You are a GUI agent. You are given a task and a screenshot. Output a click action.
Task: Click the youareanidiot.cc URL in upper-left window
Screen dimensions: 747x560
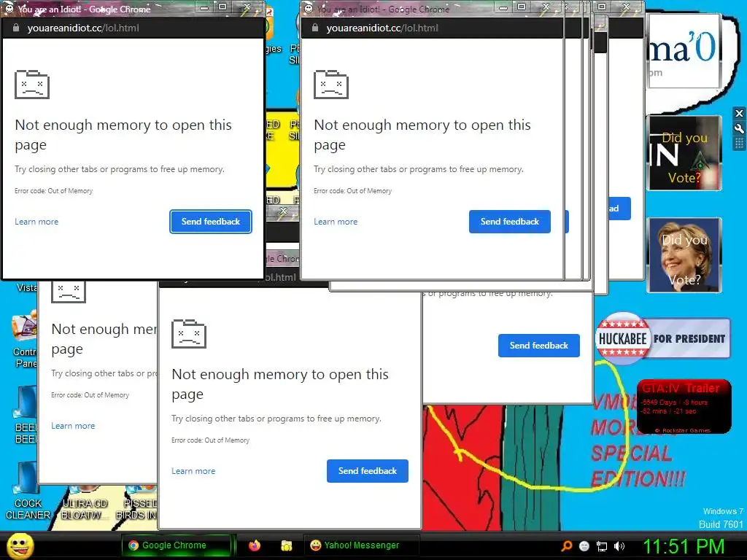pyautogui.click(x=83, y=28)
